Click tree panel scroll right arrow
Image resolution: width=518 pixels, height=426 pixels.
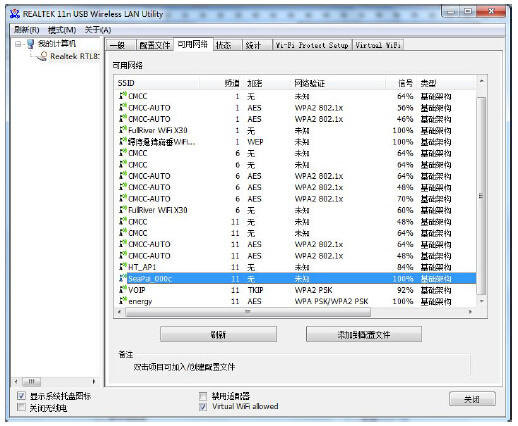tap(94, 381)
